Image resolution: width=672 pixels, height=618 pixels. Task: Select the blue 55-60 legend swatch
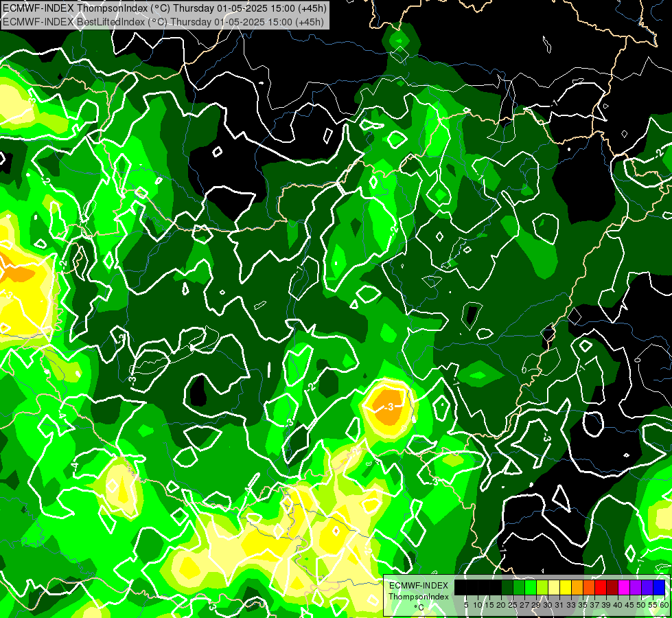point(659,587)
